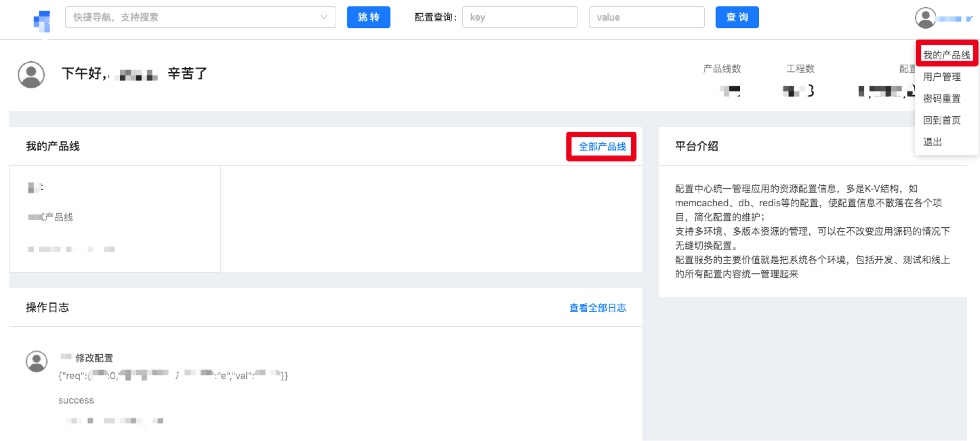Click the user avatar icon in header
This screenshot has width=980, height=441.
925,18
